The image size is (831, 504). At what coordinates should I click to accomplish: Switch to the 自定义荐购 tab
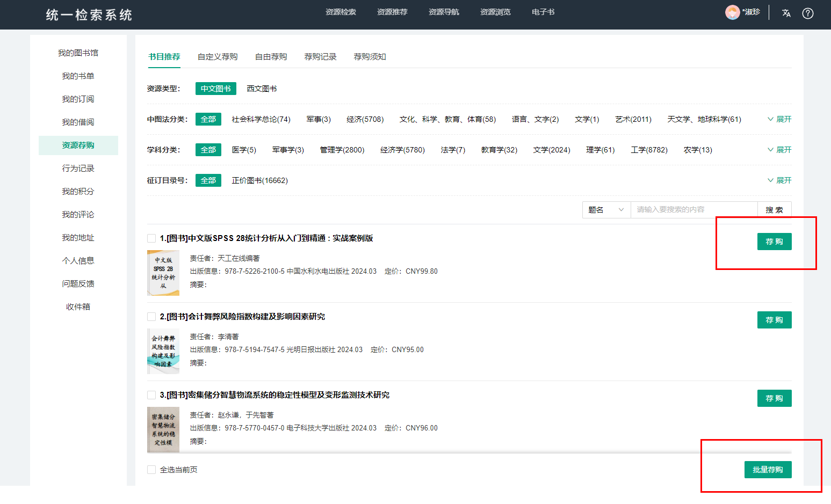click(218, 57)
